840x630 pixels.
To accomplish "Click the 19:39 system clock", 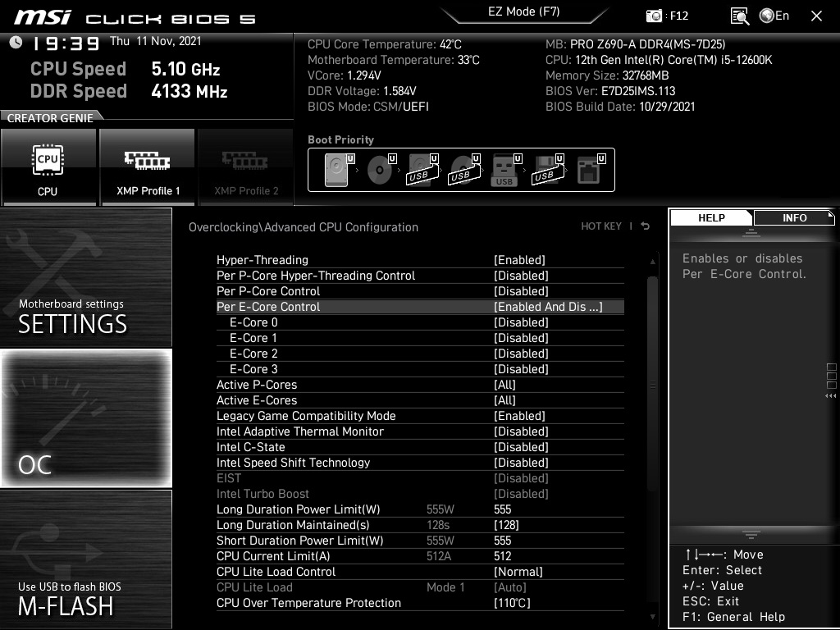I will pos(66,43).
